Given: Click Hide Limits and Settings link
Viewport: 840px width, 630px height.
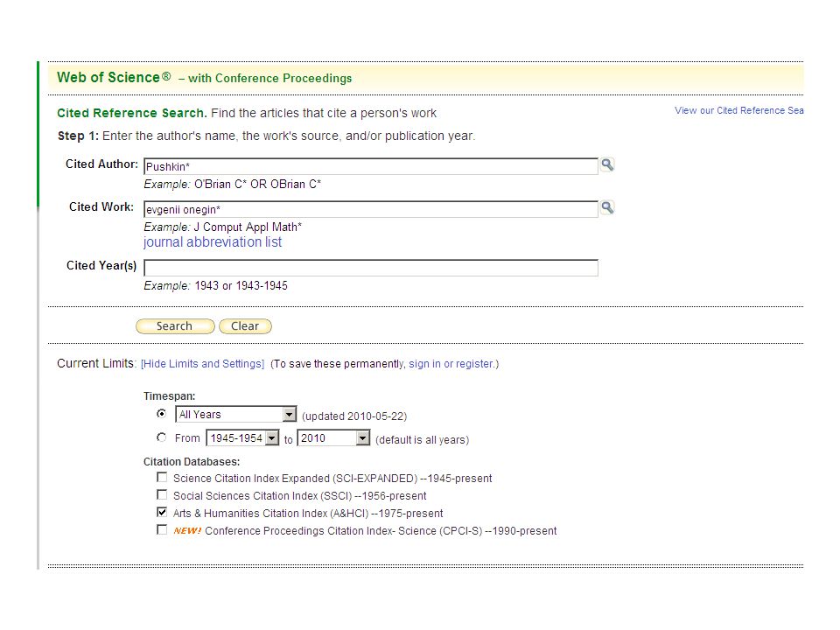Looking at the screenshot, I should [202, 364].
